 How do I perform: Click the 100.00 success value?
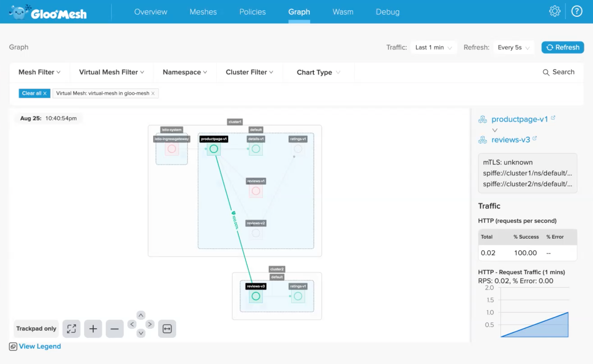525,253
